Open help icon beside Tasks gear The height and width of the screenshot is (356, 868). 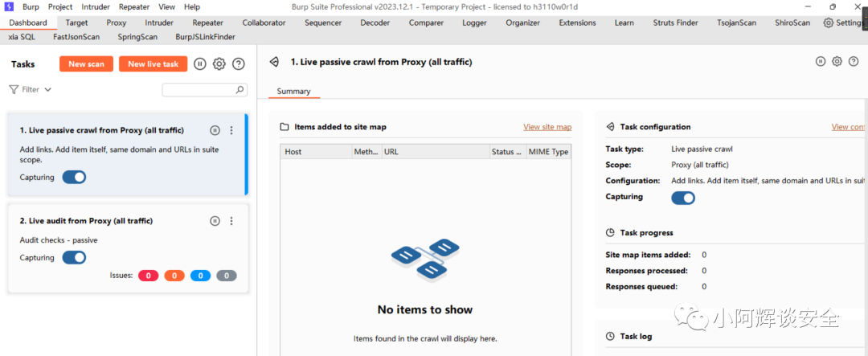(x=238, y=64)
